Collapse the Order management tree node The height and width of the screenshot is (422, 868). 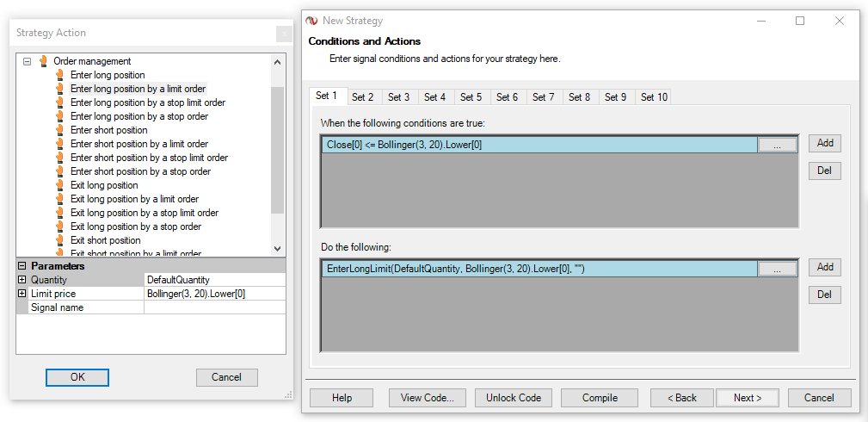pos(27,61)
